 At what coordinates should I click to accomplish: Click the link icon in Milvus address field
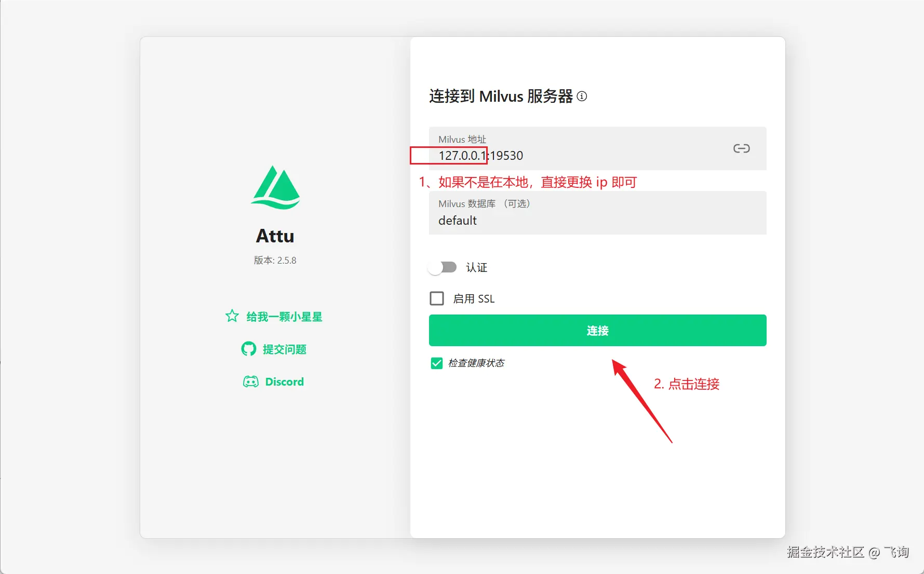tap(741, 149)
